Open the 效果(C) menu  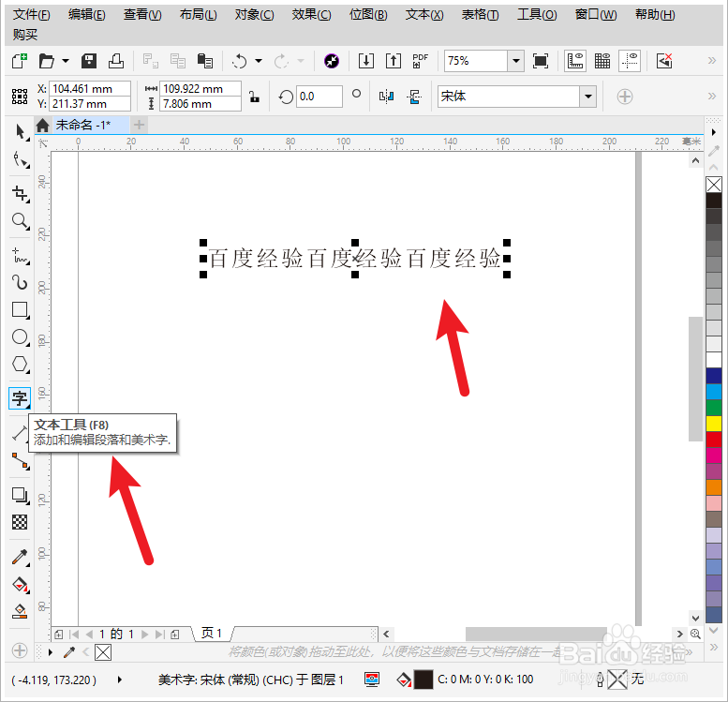click(x=312, y=15)
